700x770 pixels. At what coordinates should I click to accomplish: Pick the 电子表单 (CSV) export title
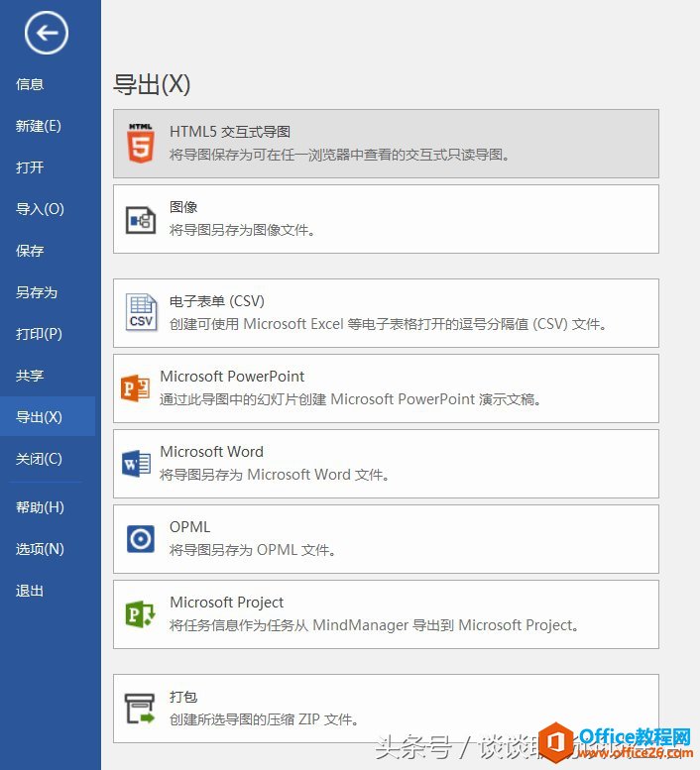[x=217, y=301]
